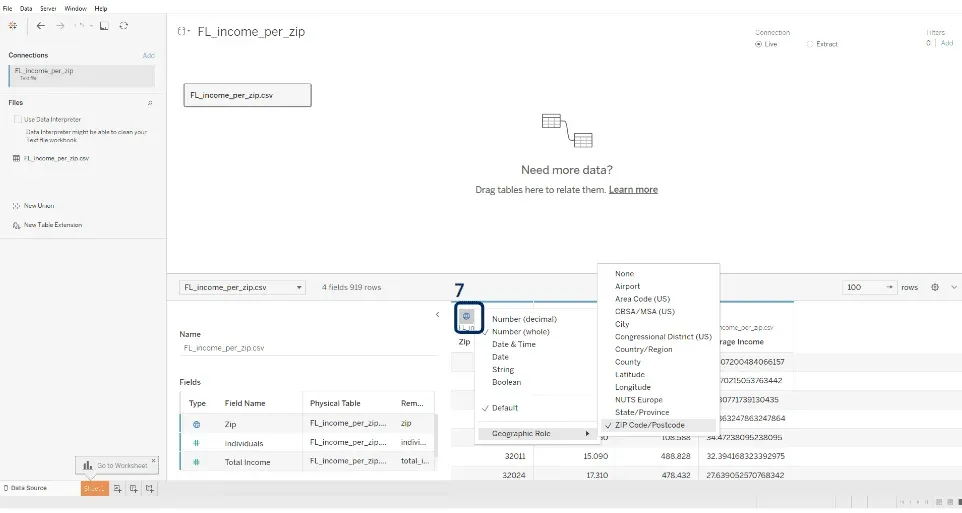The width and height of the screenshot is (962, 513).
Task: Set geographic role to State/Province
Action: click(x=642, y=412)
